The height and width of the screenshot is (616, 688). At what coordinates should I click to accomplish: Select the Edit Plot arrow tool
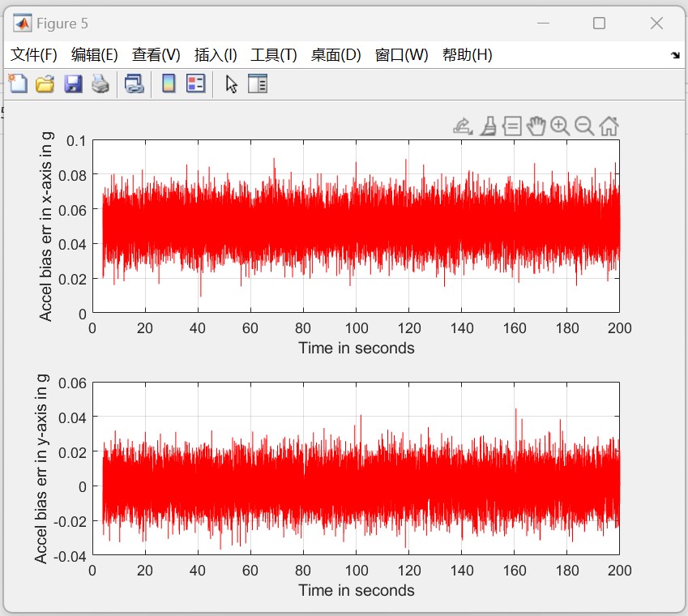pyautogui.click(x=231, y=83)
